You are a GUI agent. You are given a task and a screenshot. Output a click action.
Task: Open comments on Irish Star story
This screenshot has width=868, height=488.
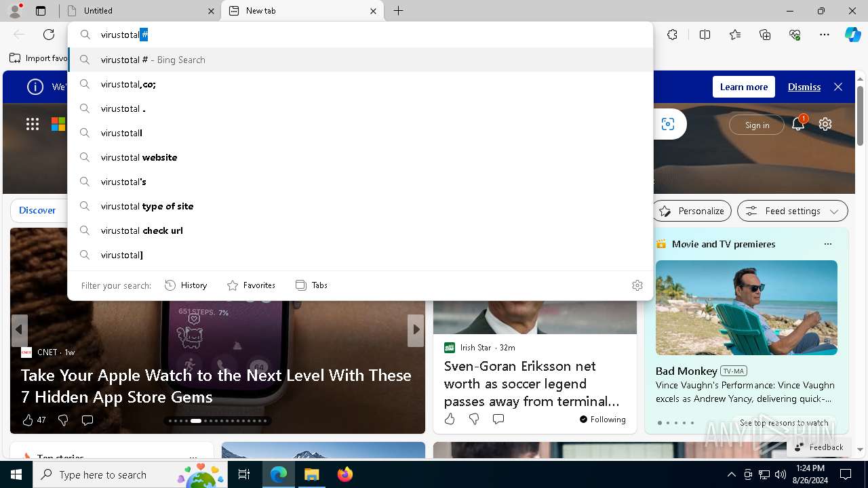click(498, 419)
